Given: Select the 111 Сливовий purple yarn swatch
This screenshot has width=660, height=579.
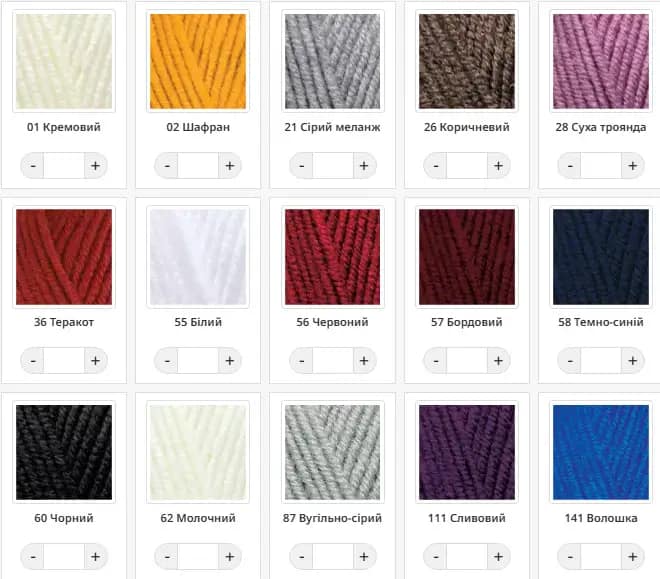Looking at the screenshot, I should pos(467,452).
